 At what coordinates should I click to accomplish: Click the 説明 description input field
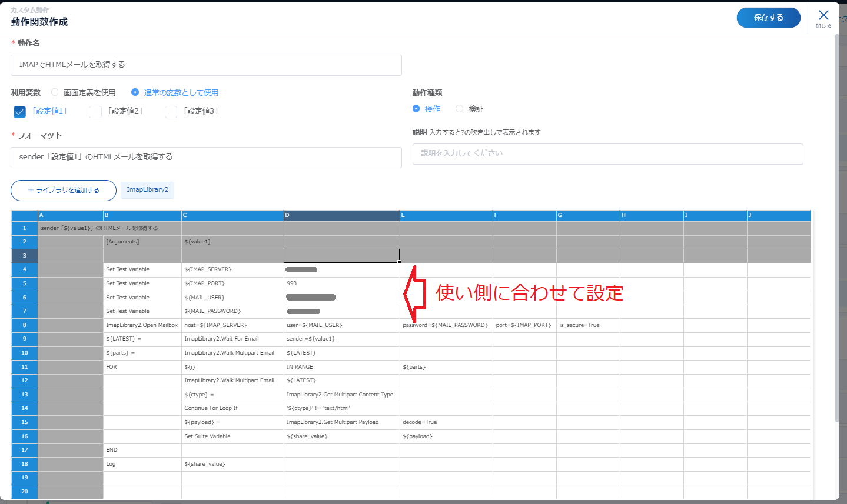coord(607,153)
